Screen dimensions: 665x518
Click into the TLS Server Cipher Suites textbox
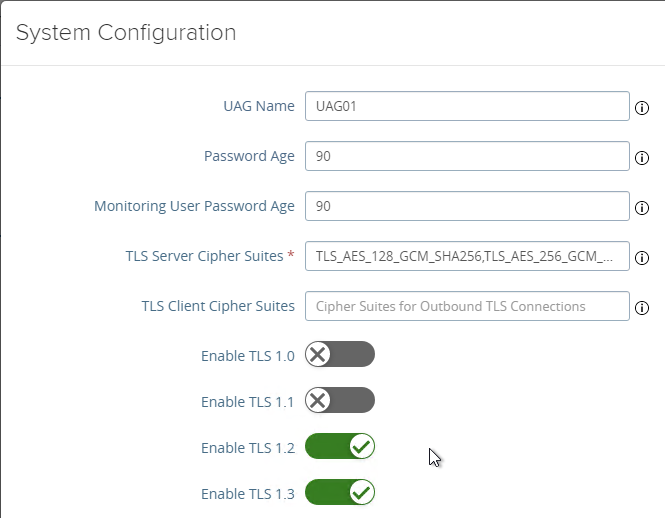click(x=466, y=256)
